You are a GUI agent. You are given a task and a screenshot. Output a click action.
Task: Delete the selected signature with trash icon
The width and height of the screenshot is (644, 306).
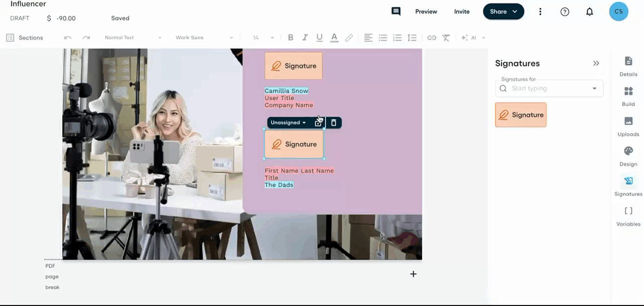(334, 123)
